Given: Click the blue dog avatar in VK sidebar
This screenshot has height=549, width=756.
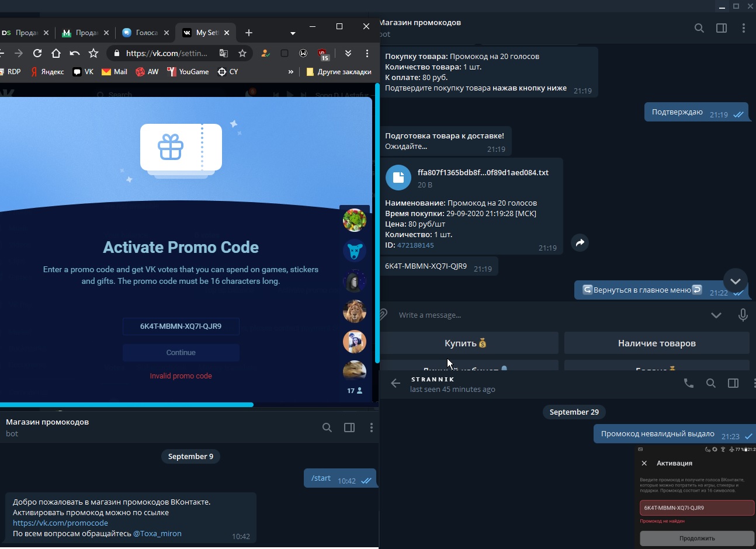Looking at the screenshot, I should point(355,251).
